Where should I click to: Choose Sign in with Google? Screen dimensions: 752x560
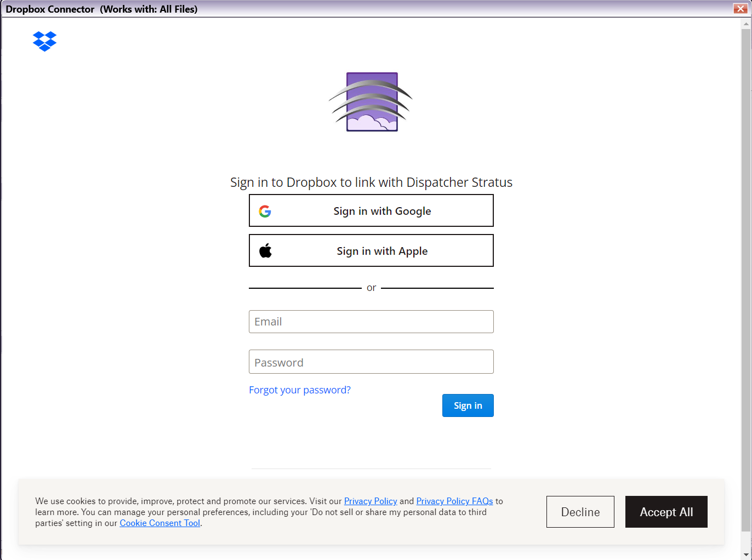pyautogui.click(x=371, y=210)
